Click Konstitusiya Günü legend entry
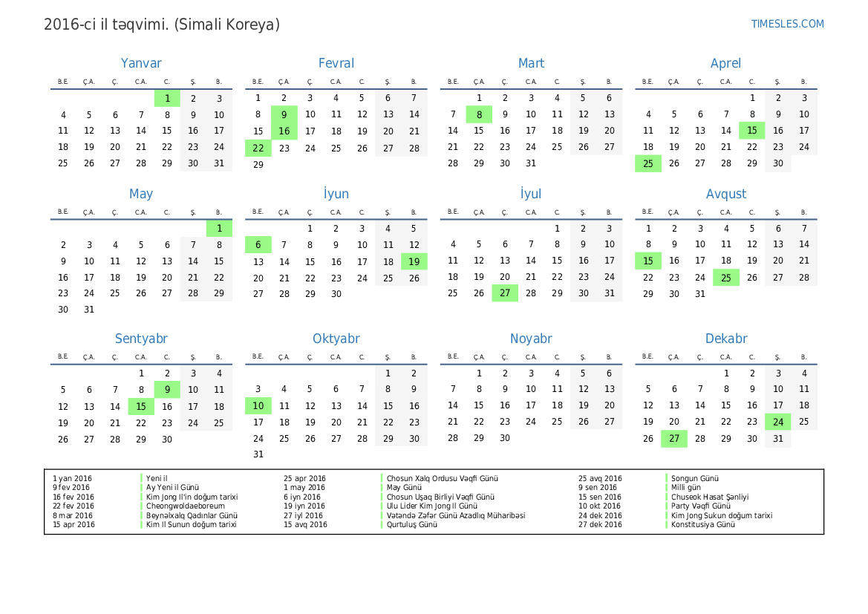The image size is (868, 614). click(703, 524)
